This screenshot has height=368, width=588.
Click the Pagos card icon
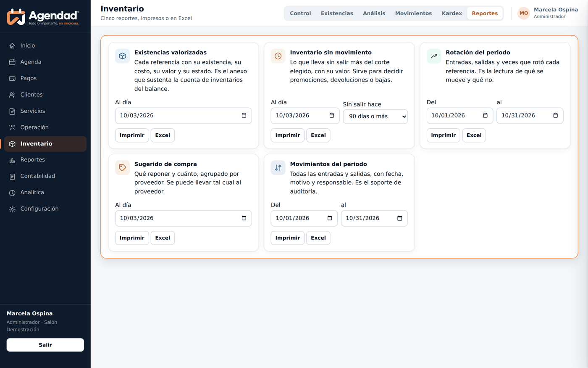pyautogui.click(x=12, y=78)
